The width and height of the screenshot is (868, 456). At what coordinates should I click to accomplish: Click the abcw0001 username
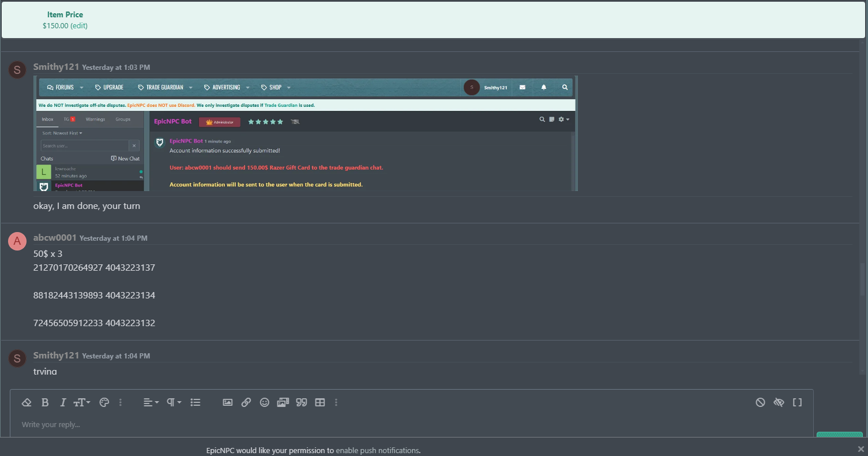[55, 238]
